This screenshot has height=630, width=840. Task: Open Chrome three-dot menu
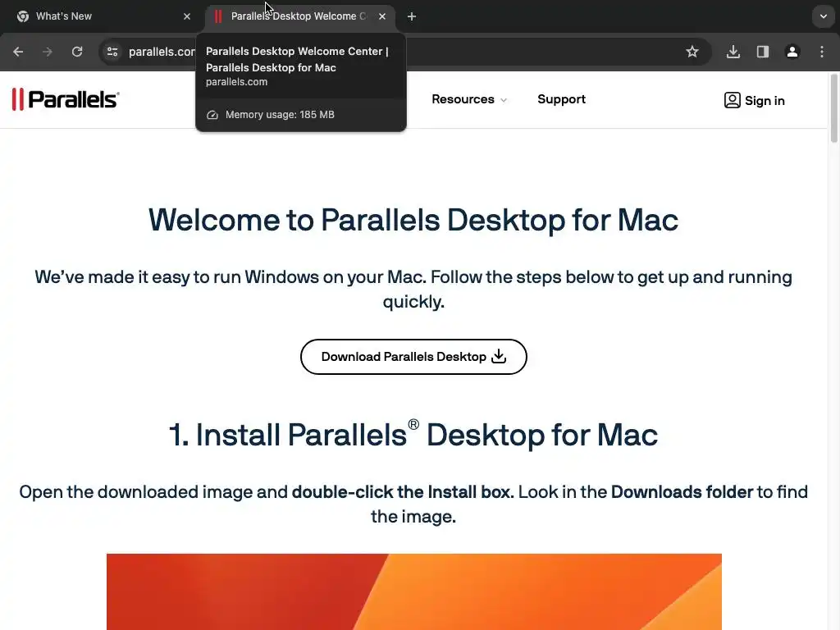click(x=822, y=52)
